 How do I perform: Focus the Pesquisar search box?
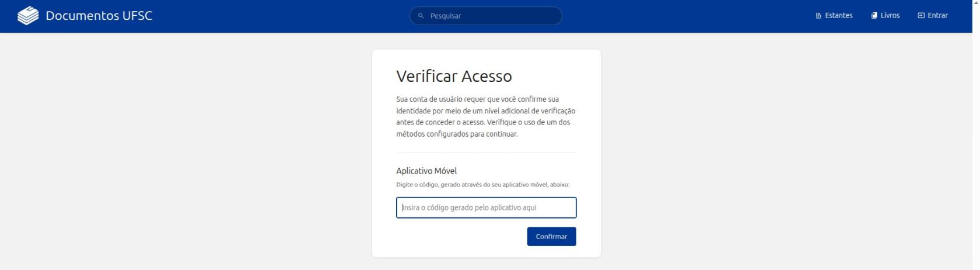486,16
